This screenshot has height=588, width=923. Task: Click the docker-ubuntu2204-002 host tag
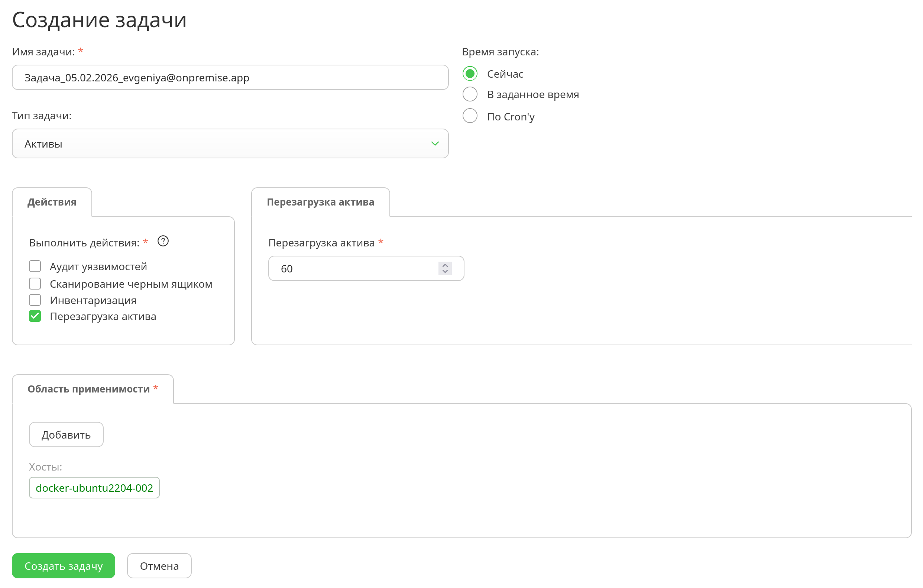(x=94, y=488)
